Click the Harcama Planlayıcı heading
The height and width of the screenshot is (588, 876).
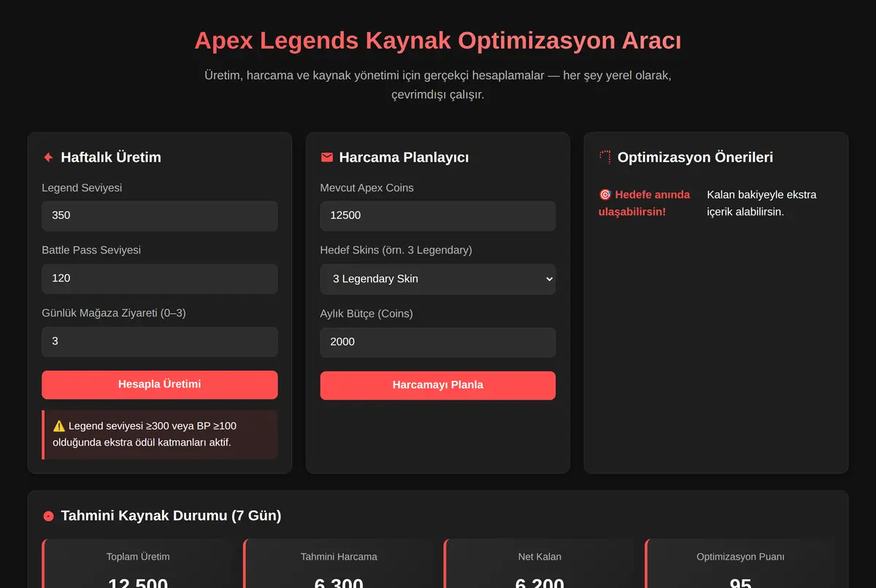pos(404,158)
